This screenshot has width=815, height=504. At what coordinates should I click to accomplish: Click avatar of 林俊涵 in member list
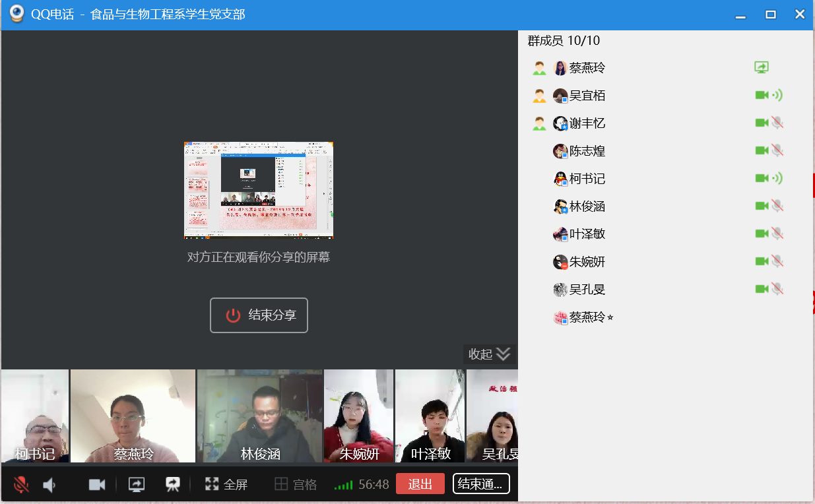560,206
